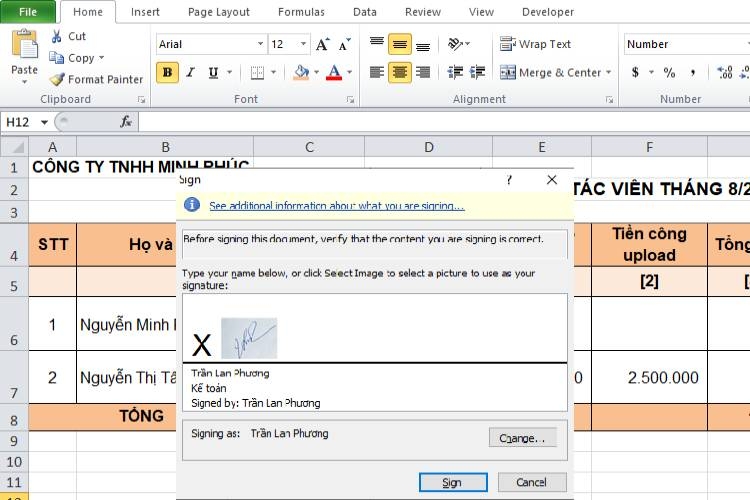Apply the fill color bucket

[301, 73]
